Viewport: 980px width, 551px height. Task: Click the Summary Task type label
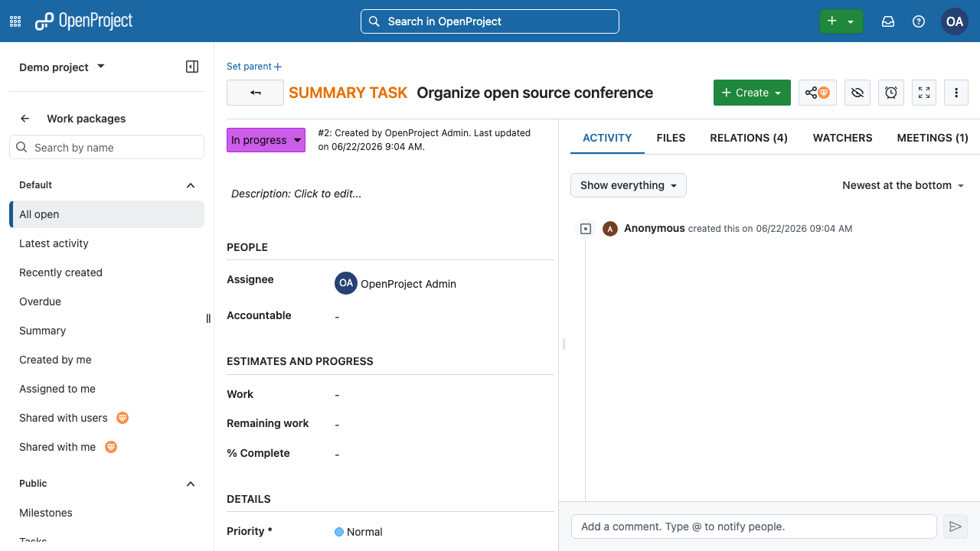pos(348,93)
